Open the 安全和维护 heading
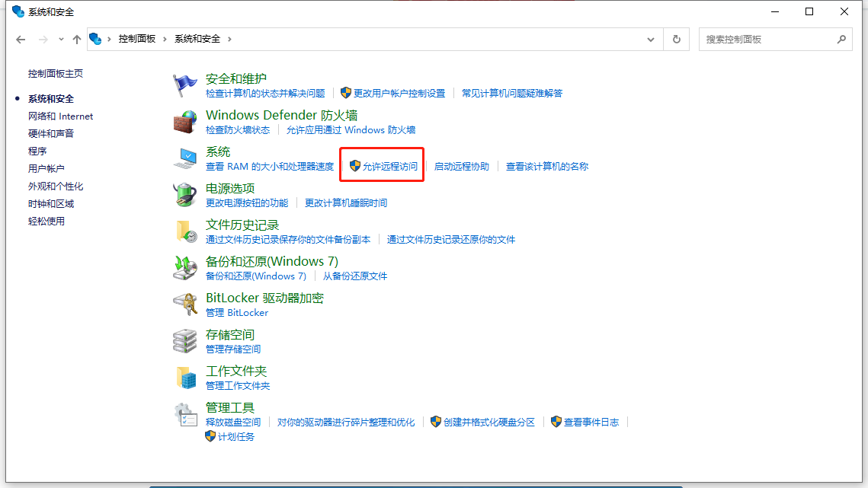The width and height of the screenshot is (868, 488). [x=235, y=78]
